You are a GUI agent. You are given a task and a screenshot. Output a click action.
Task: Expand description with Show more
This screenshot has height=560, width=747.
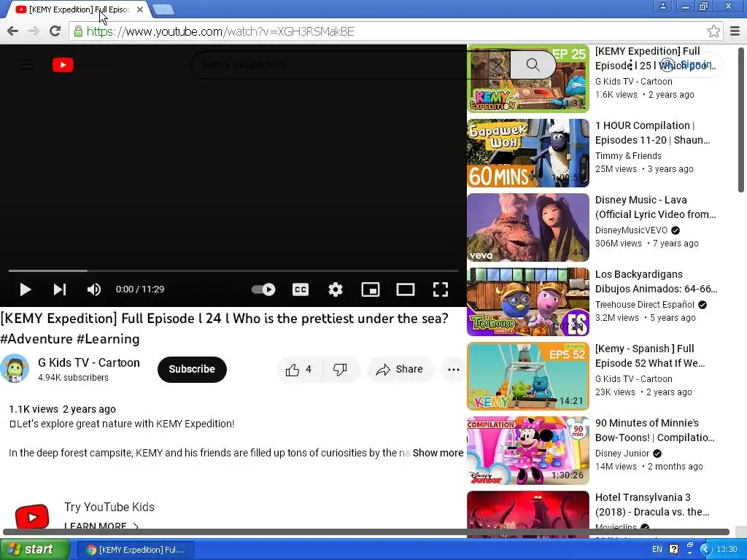438,453
